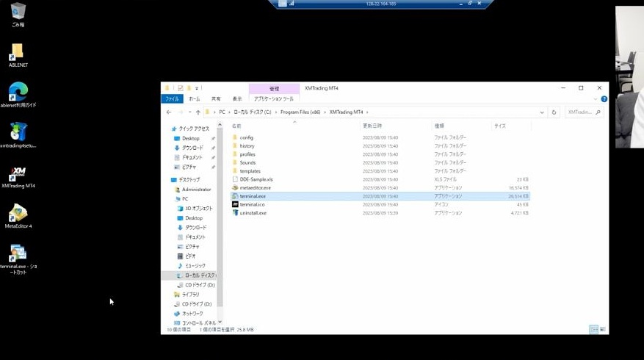The height and width of the screenshot is (360, 644).
Task: Click the Back arrow in Explorer
Action: tap(169, 112)
